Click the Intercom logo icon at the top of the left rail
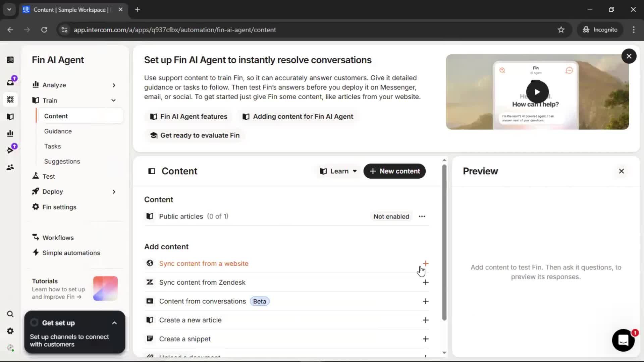 [10, 60]
